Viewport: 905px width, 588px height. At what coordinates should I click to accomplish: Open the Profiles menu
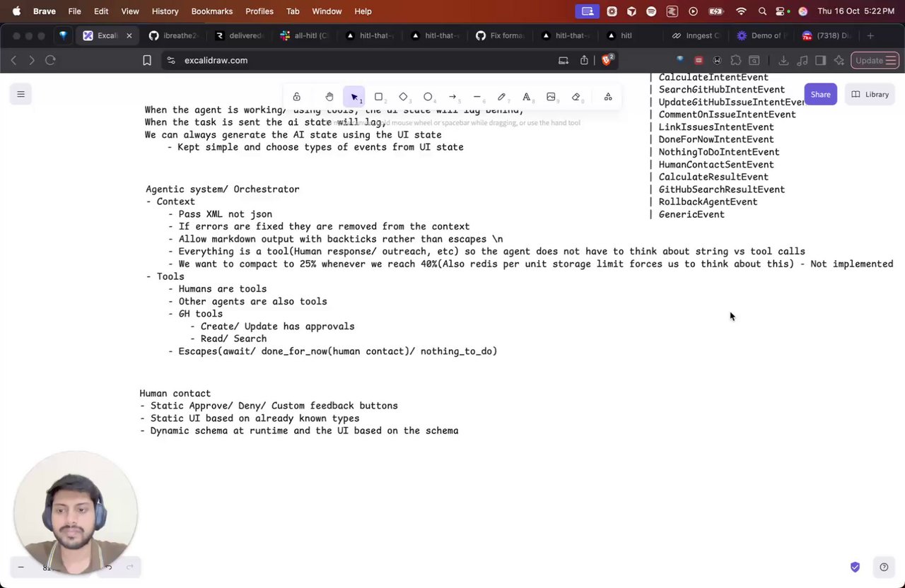click(259, 11)
